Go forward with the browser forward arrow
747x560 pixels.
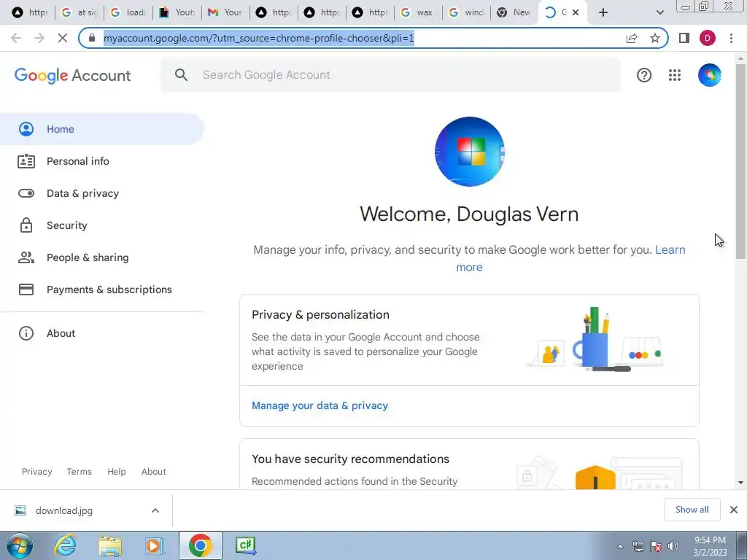pos(39,38)
